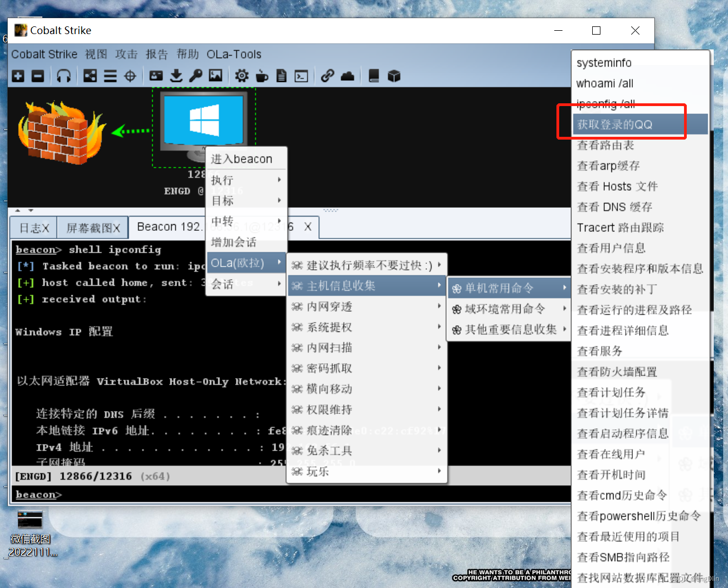Click the cloud manage sites icon
The image size is (728, 588).
(348, 76)
